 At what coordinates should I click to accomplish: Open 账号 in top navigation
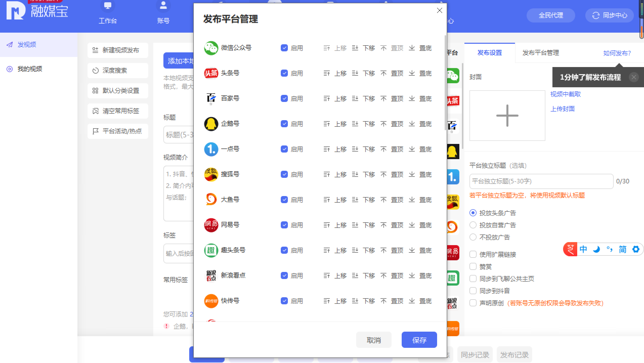(x=163, y=12)
